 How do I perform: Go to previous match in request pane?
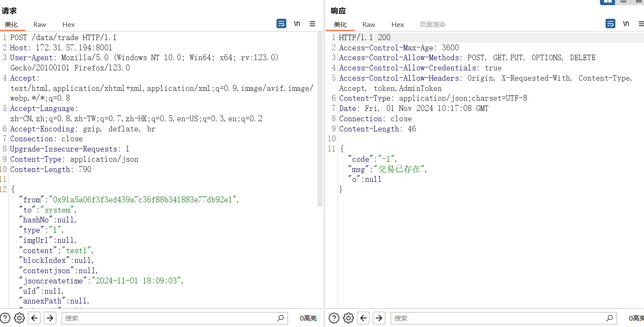(x=35, y=318)
